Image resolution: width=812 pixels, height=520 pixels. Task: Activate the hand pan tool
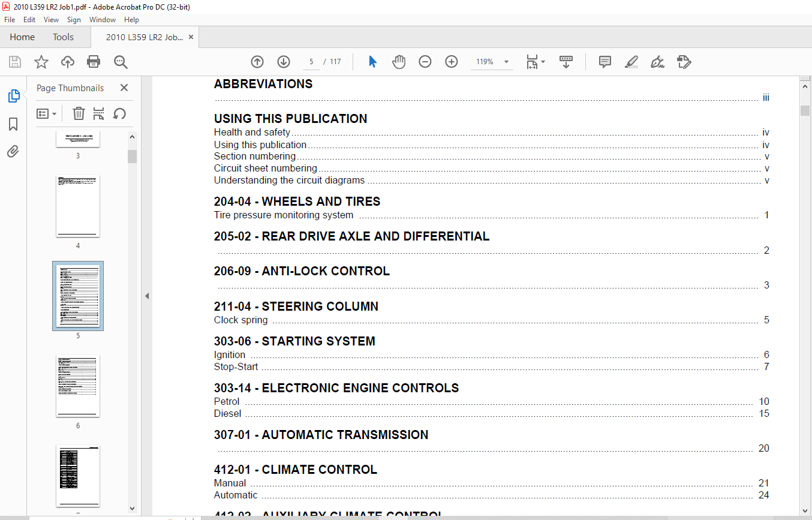pyautogui.click(x=399, y=62)
